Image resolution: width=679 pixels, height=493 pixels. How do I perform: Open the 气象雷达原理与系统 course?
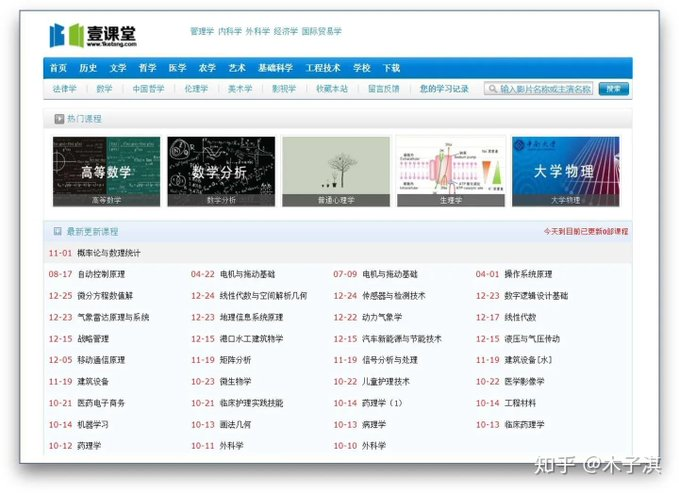click(113, 317)
